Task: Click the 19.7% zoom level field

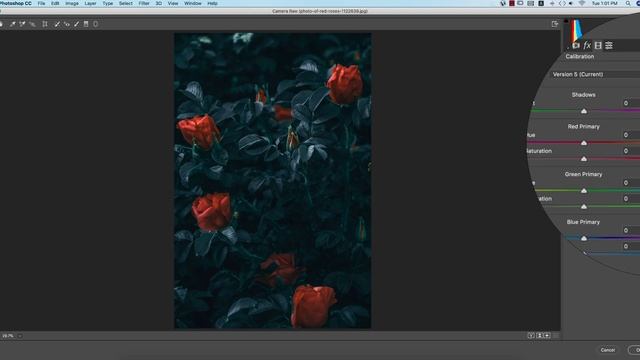Action: coord(8,336)
